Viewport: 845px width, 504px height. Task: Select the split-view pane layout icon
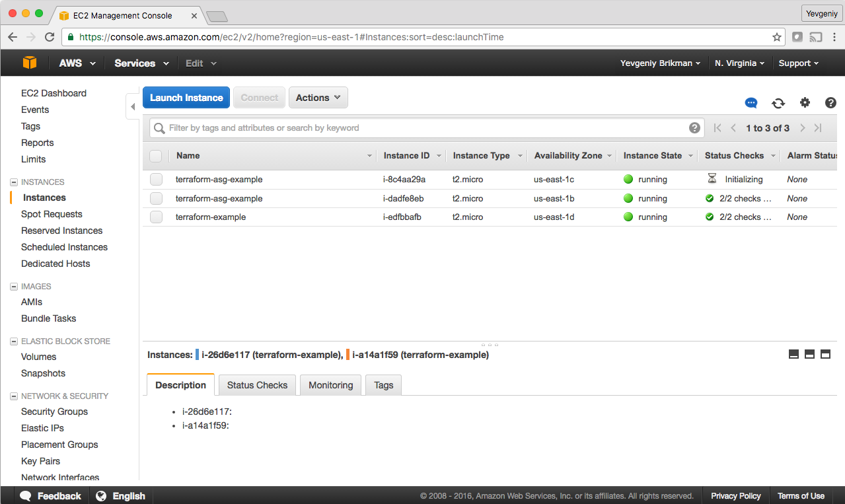click(809, 354)
